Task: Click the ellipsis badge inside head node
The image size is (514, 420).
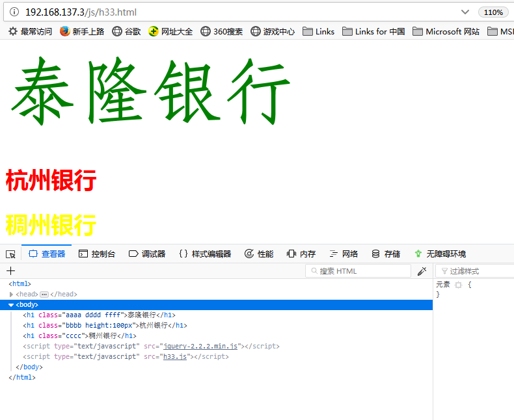Action: (44, 295)
